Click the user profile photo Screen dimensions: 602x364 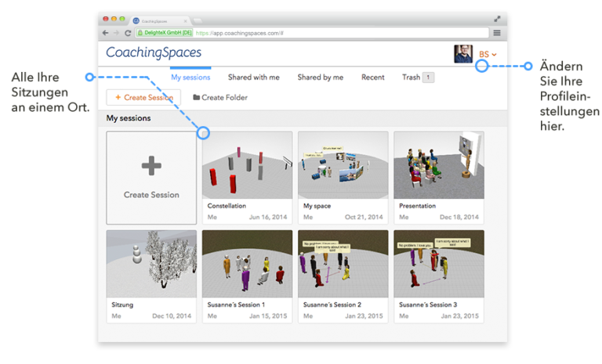pos(463,54)
